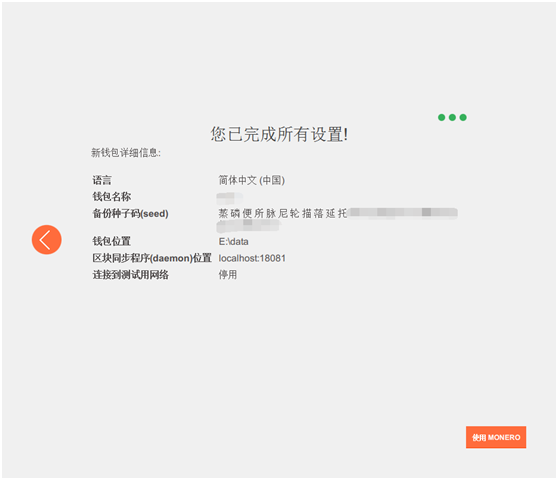This screenshot has width=558, height=480.
Task: Click the last green progress dot
Action: [x=463, y=117]
